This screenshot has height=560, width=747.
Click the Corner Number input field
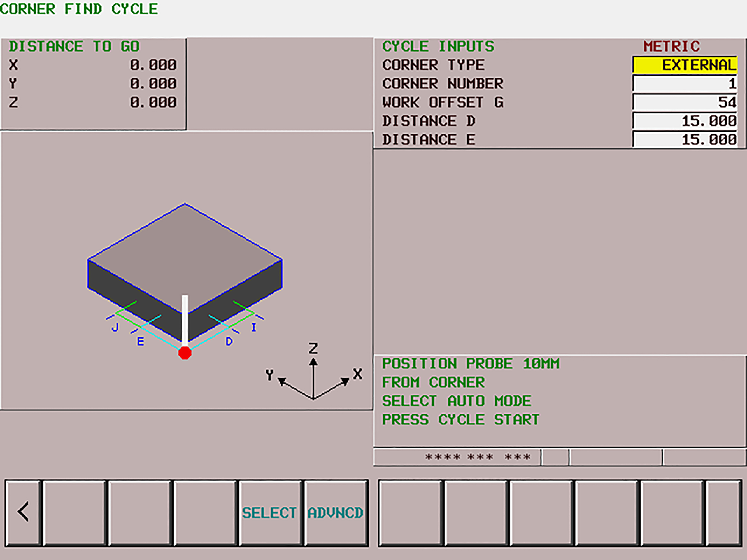685,84
